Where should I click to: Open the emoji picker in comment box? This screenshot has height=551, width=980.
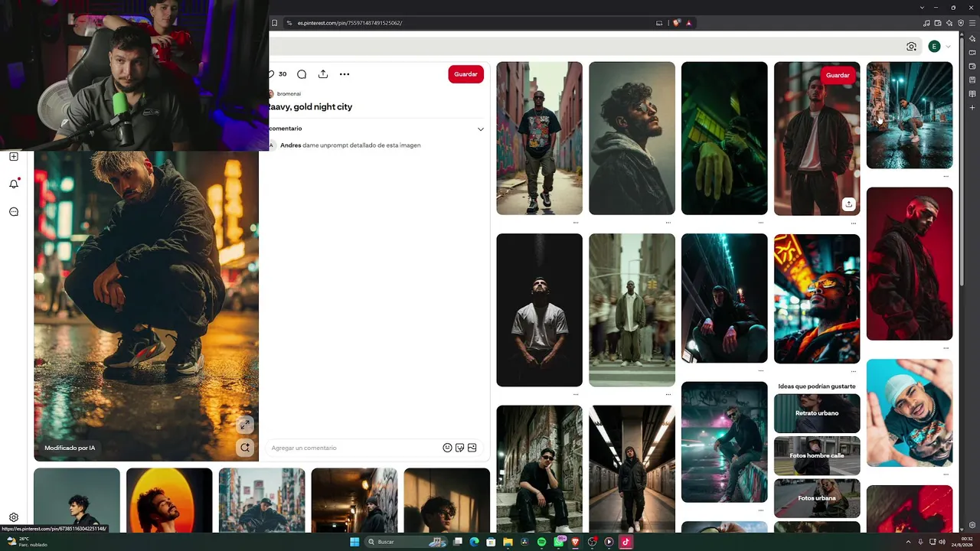(x=447, y=448)
